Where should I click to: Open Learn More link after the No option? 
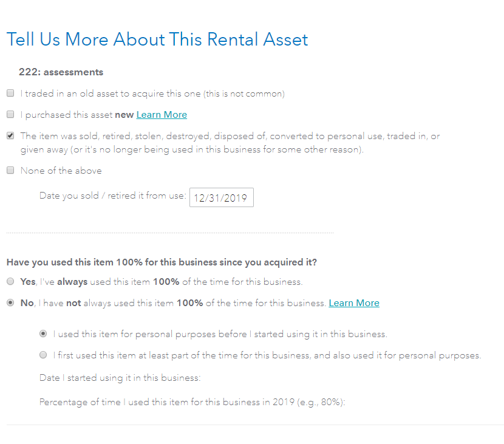pos(354,303)
